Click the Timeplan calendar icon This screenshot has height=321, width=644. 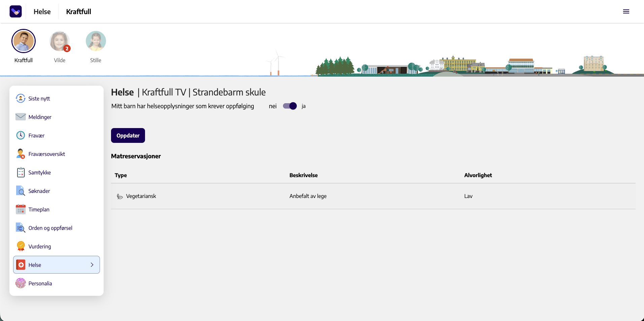[x=21, y=209]
